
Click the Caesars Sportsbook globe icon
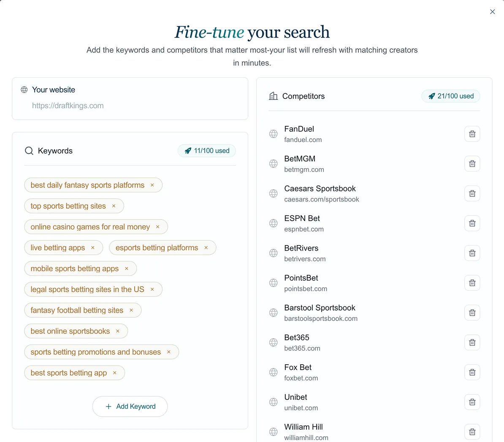tap(273, 194)
